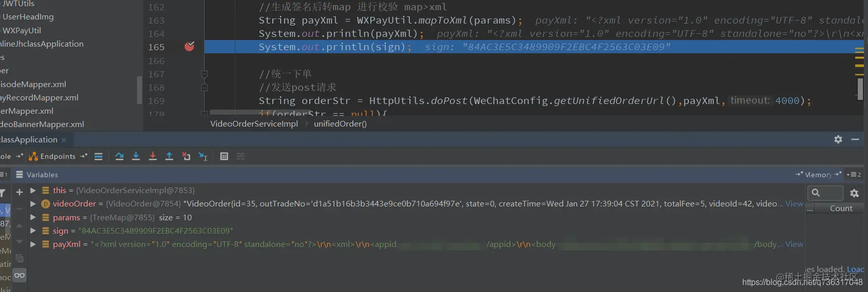Collapse code fold marker at line 167
Viewport: 868px width, 292px height.
pyautogui.click(x=204, y=74)
